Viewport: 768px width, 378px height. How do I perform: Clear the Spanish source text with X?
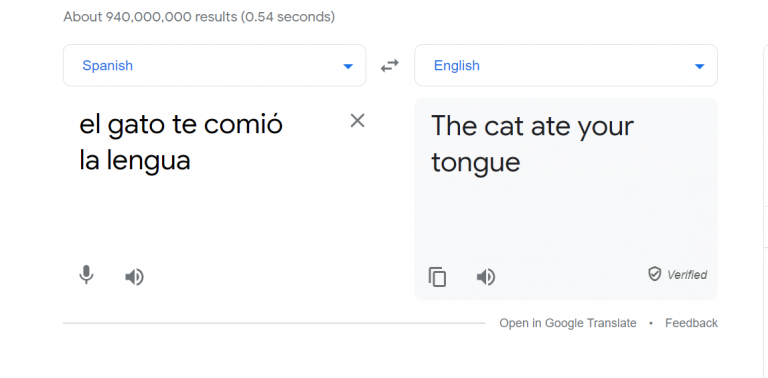point(358,120)
